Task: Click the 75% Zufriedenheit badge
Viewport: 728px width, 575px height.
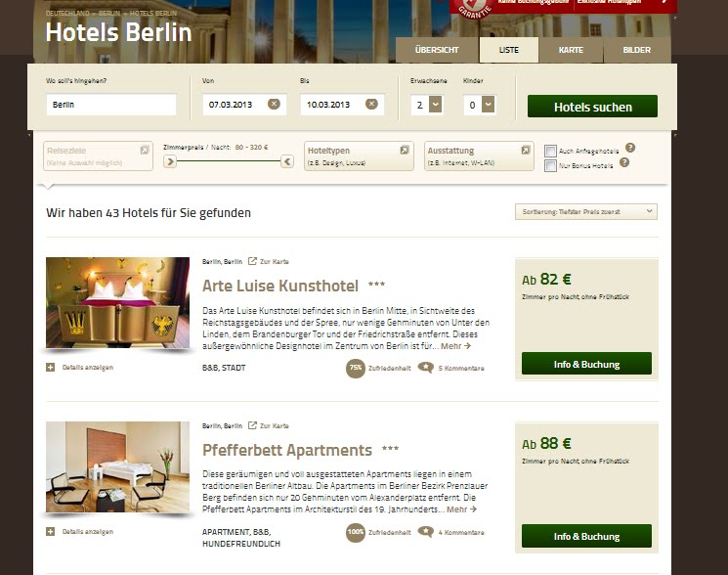Action: coord(356,369)
